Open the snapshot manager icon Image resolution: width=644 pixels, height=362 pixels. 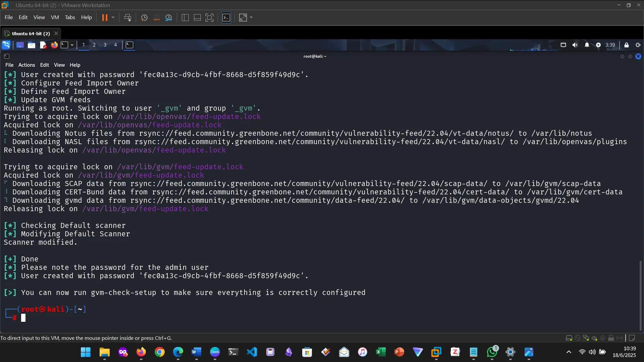[x=169, y=17]
